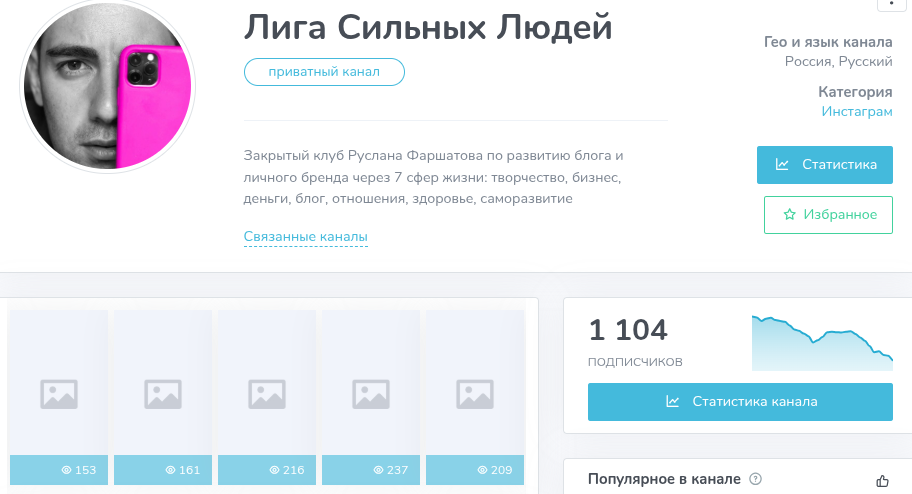Click chart icon in Статистика button
This screenshot has height=494, width=912.
[782, 165]
